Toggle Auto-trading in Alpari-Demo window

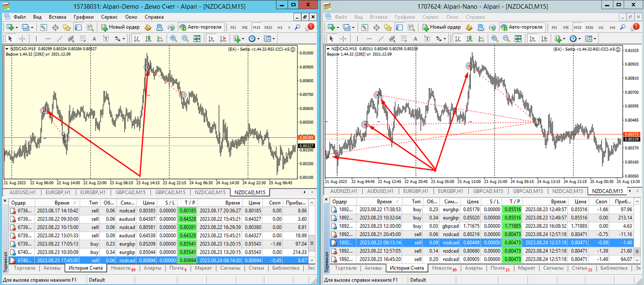pyautogui.click(x=200, y=27)
